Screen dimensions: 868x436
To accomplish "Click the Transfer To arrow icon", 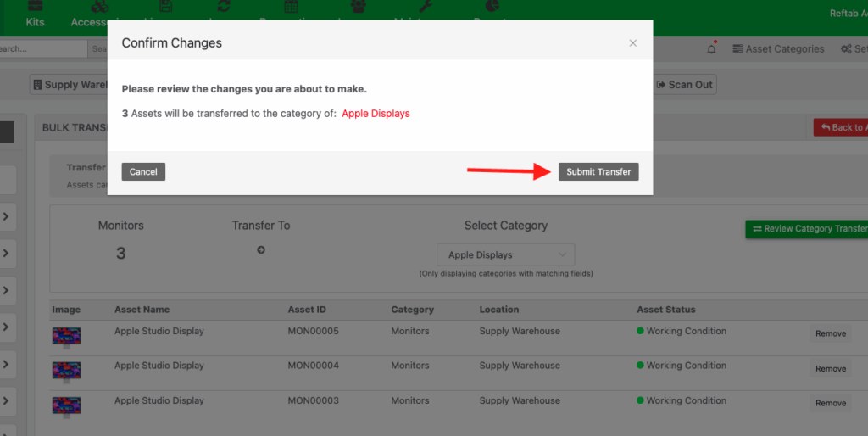I will click(261, 250).
